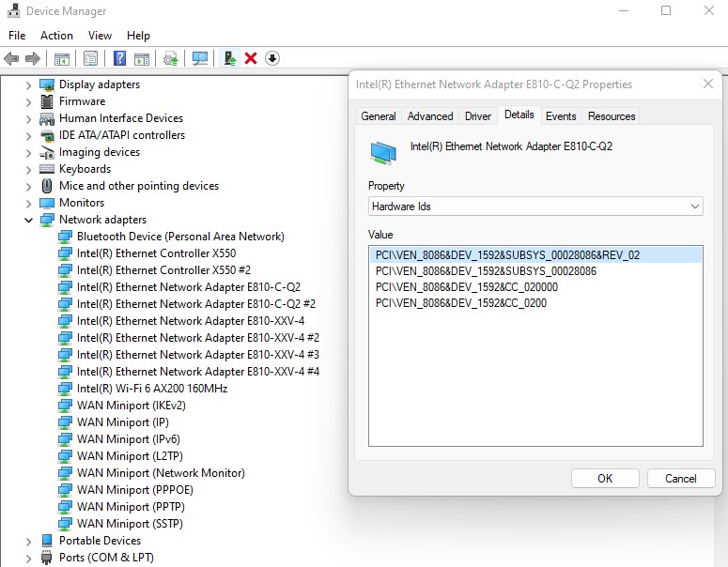Click Human Interface Devices icon
The height and width of the screenshot is (567, 728).
point(47,118)
